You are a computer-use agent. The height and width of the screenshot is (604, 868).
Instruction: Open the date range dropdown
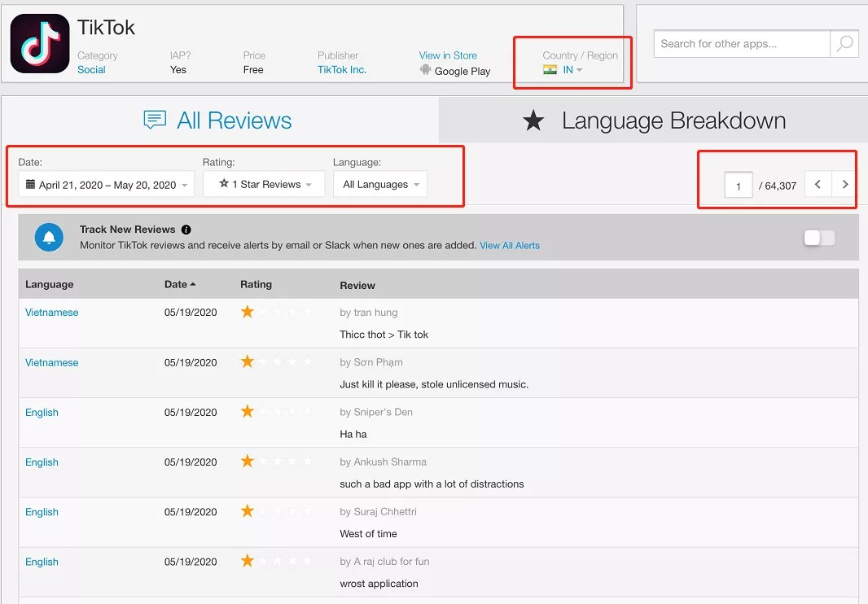pyautogui.click(x=107, y=184)
